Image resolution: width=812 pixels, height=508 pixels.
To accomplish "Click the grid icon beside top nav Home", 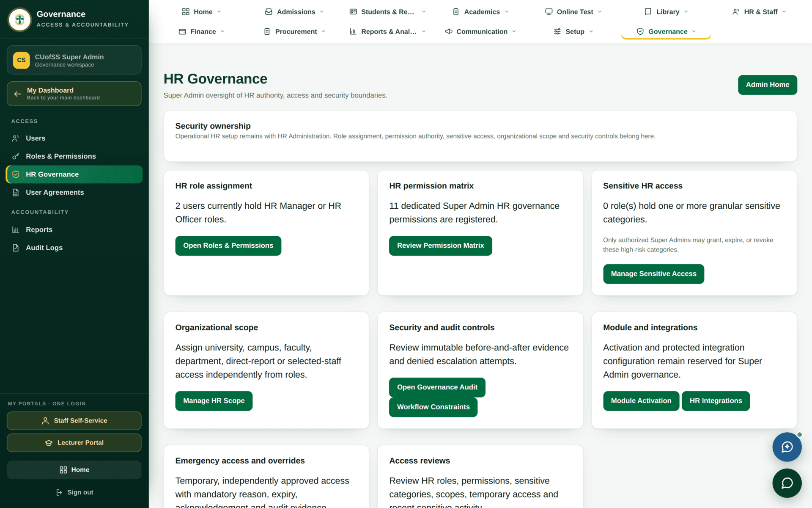I will pyautogui.click(x=186, y=12).
